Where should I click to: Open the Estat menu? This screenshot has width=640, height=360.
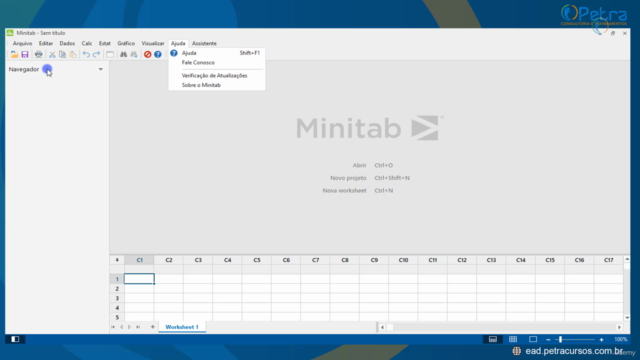[x=104, y=43]
